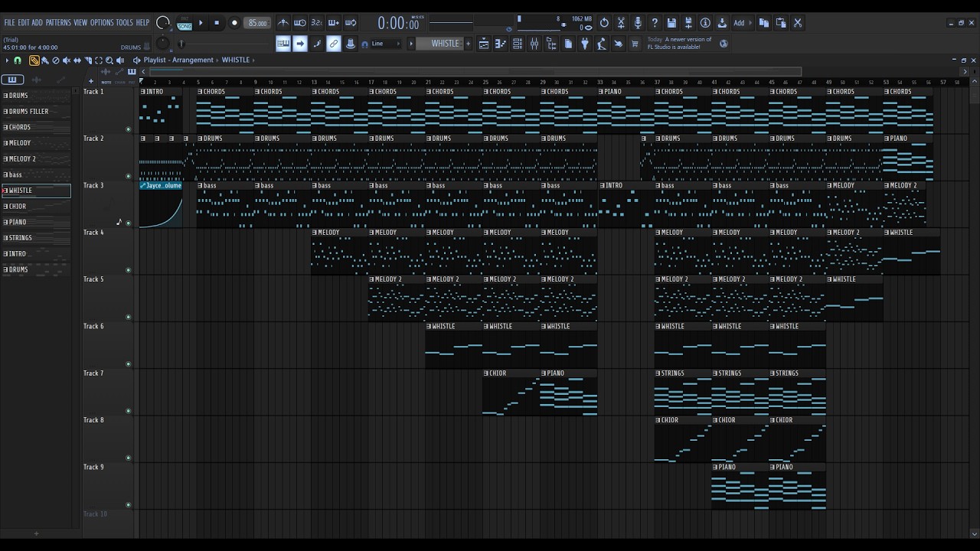Image resolution: width=980 pixels, height=551 pixels.
Task: Open the project picker files icon
Action: [568, 44]
